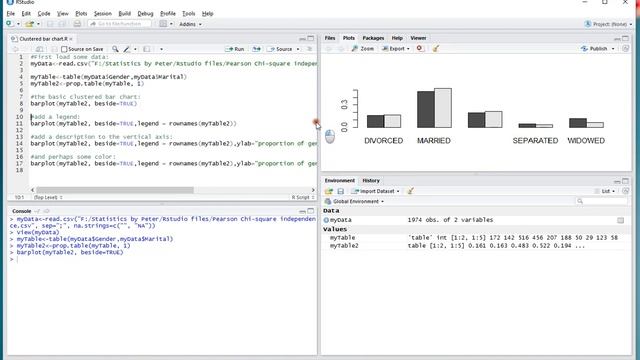640x360 pixels.
Task: Open the Session menu
Action: [102, 13]
